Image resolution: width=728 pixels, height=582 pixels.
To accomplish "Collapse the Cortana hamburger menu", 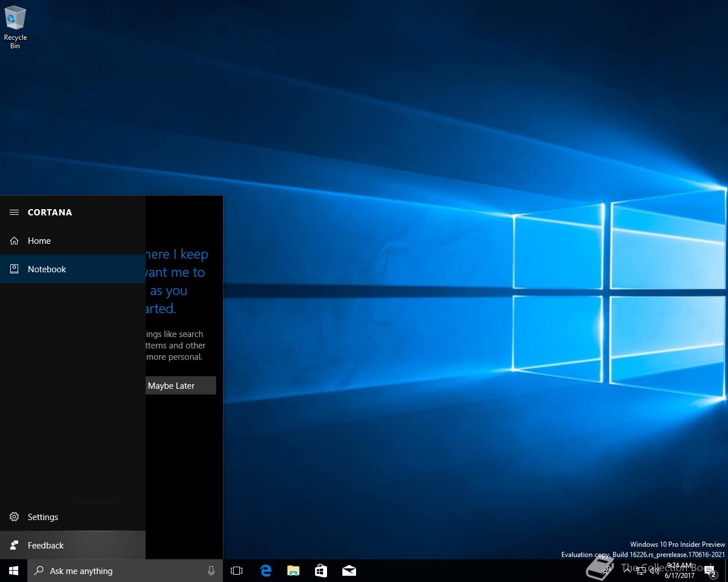I will (x=14, y=212).
